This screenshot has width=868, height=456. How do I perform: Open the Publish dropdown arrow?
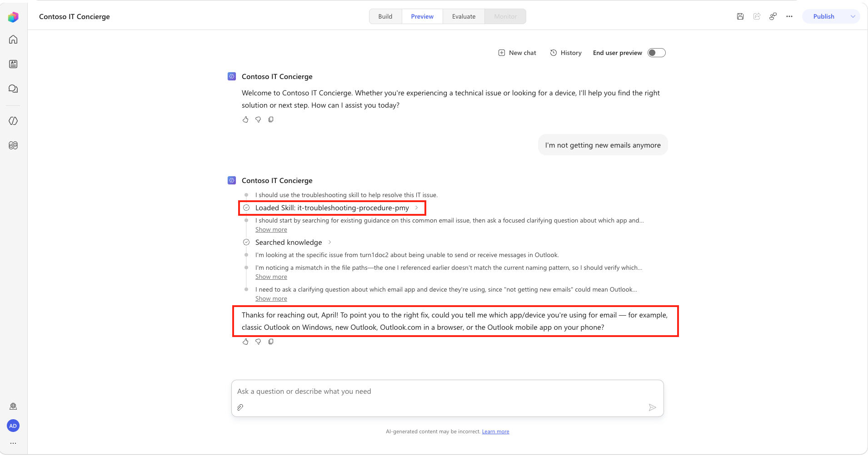pos(853,16)
